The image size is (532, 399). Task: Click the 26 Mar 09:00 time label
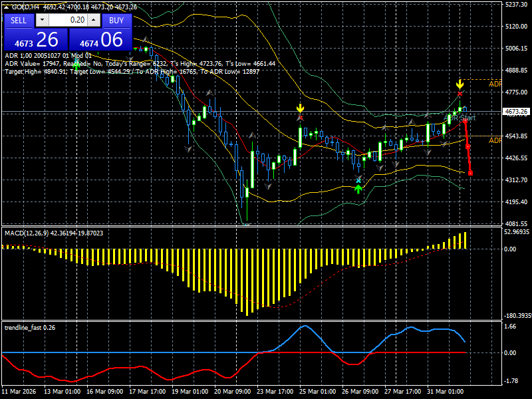(x=360, y=391)
